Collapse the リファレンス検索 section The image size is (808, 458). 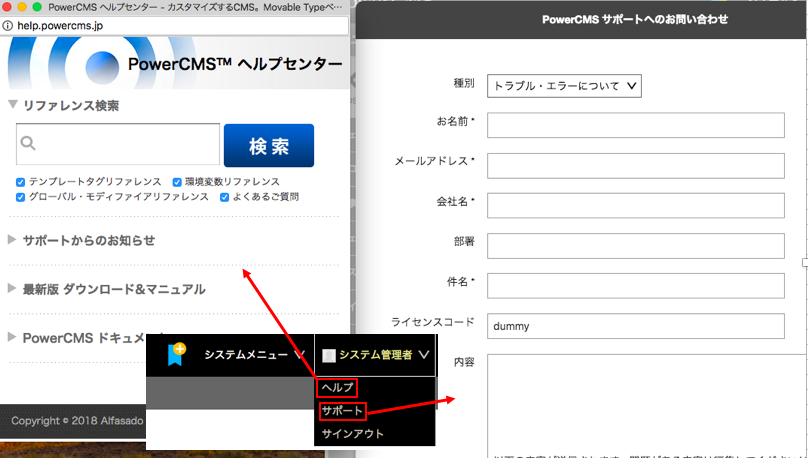pyautogui.click(x=13, y=105)
